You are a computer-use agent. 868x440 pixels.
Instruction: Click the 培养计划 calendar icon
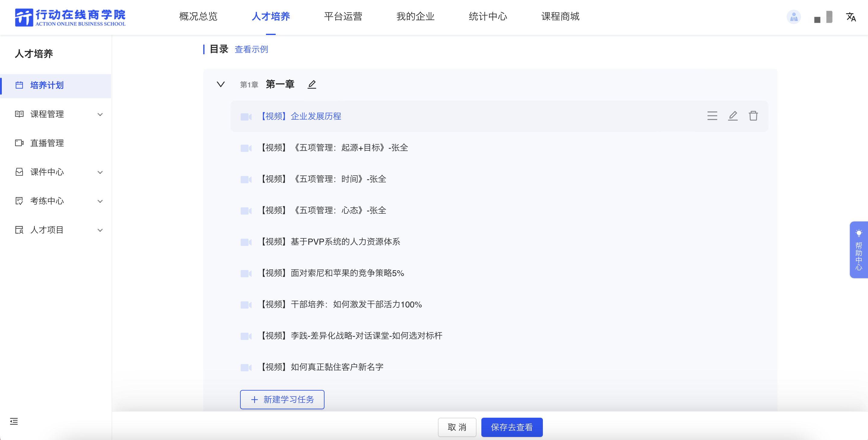[x=19, y=85]
